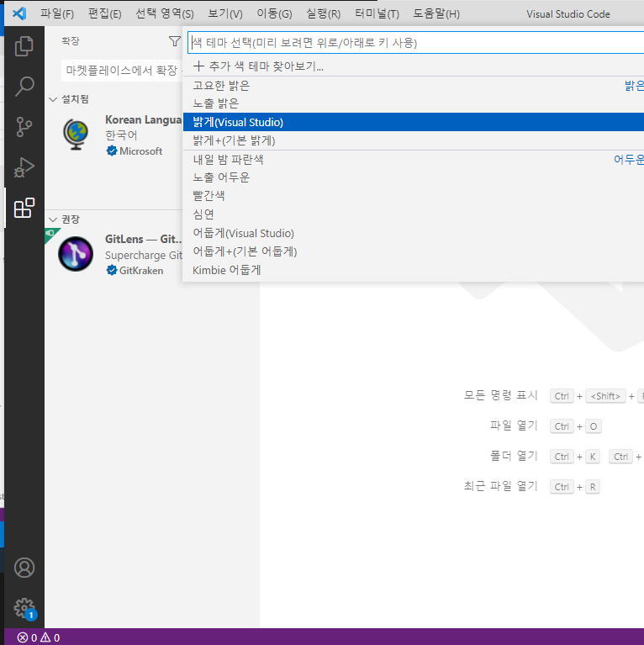Screen dimensions: 644x645
Task: Select the 노출 어두운 theme
Action: (x=414, y=177)
